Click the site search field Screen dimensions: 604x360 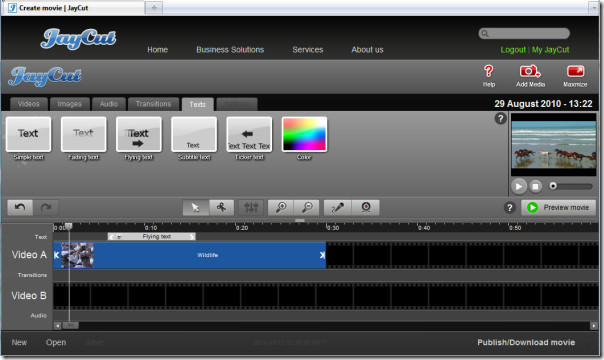click(x=524, y=33)
